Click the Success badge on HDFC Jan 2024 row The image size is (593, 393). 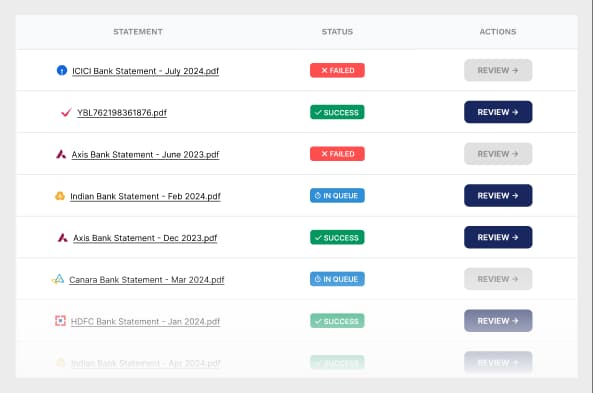tap(337, 321)
